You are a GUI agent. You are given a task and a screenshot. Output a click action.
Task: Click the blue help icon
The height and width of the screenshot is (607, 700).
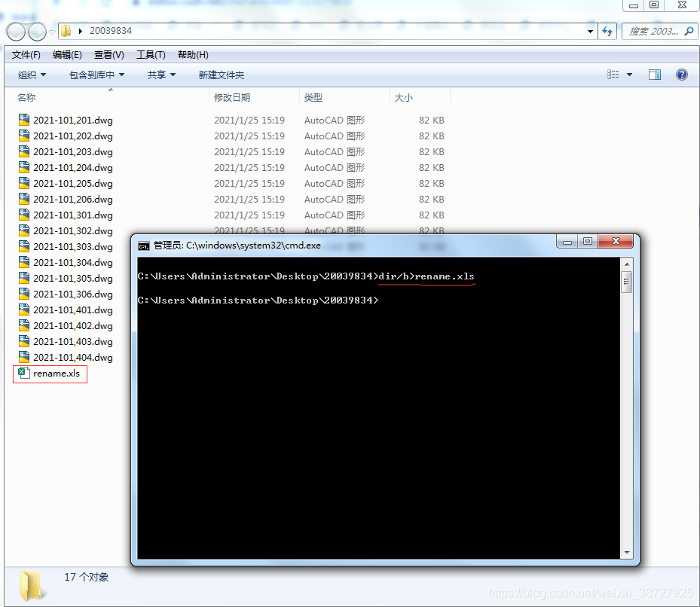tap(682, 75)
